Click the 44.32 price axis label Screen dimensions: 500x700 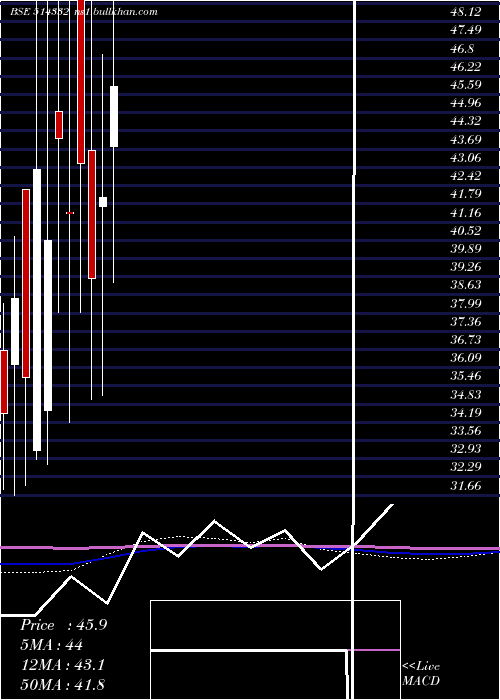pos(466,121)
